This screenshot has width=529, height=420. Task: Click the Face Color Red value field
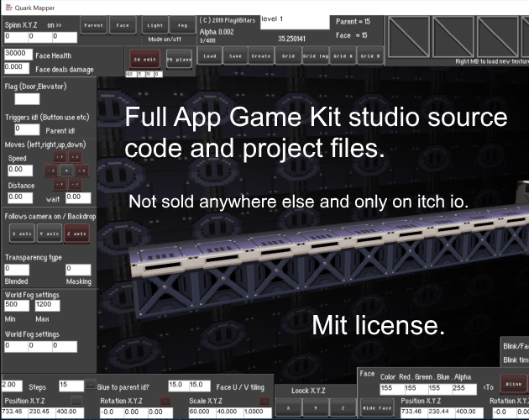392,389
